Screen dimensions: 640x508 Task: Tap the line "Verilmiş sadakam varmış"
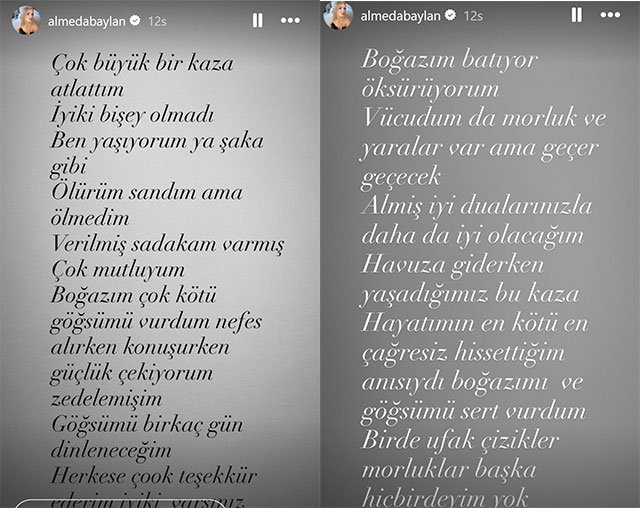pos(166,244)
